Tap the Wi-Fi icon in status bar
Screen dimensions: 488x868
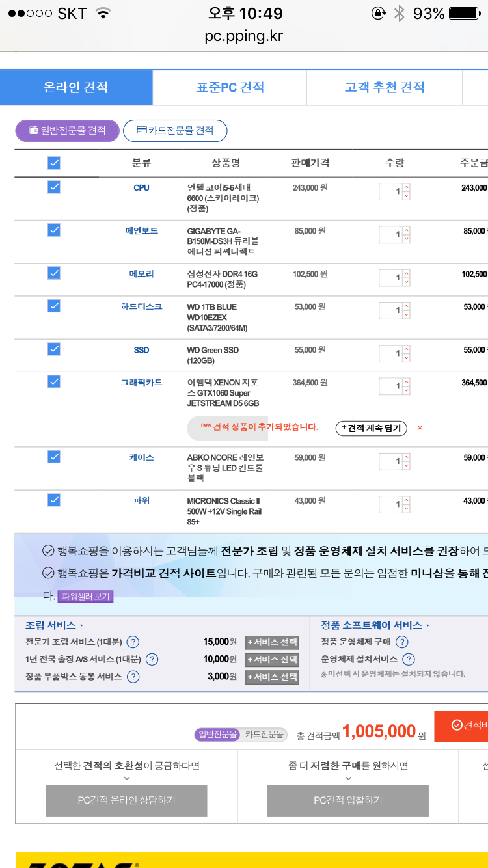coord(102,13)
